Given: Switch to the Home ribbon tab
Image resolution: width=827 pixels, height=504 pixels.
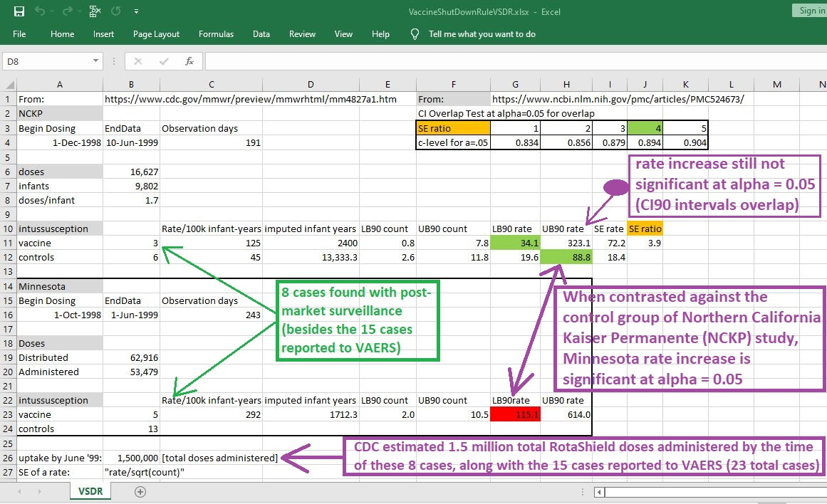Looking at the screenshot, I should [x=62, y=34].
